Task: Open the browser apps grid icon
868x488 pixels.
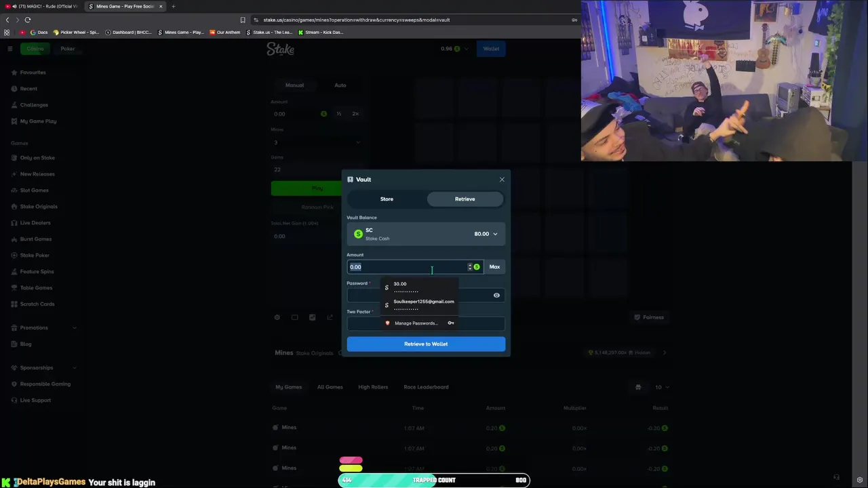Action: click(x=7, y=33)
